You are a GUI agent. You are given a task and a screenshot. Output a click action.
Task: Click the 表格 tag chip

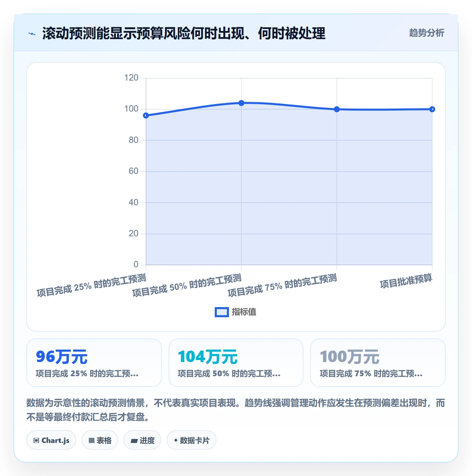point(100,440)
